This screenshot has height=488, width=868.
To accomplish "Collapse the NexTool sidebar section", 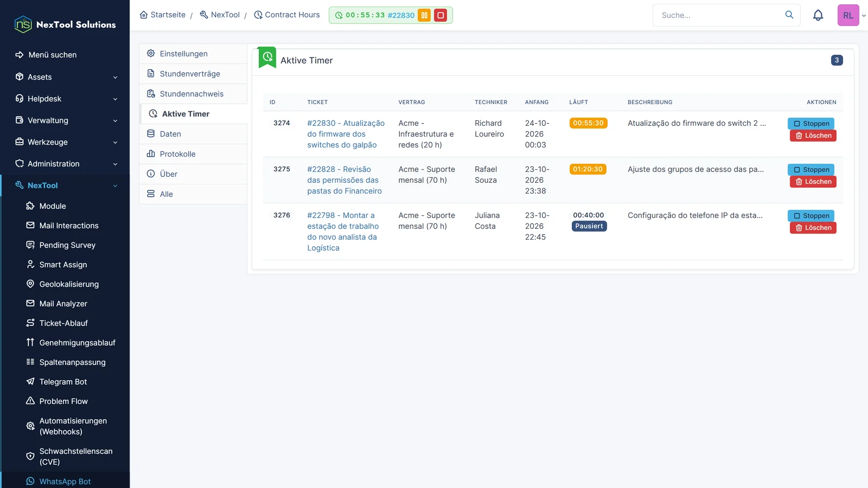I will click(x=65, y=185).
